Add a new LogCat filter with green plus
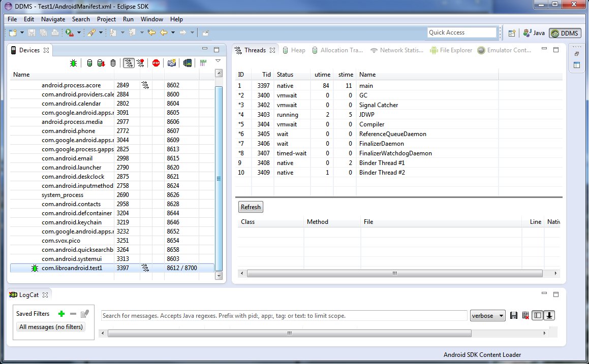 (61, 314)
